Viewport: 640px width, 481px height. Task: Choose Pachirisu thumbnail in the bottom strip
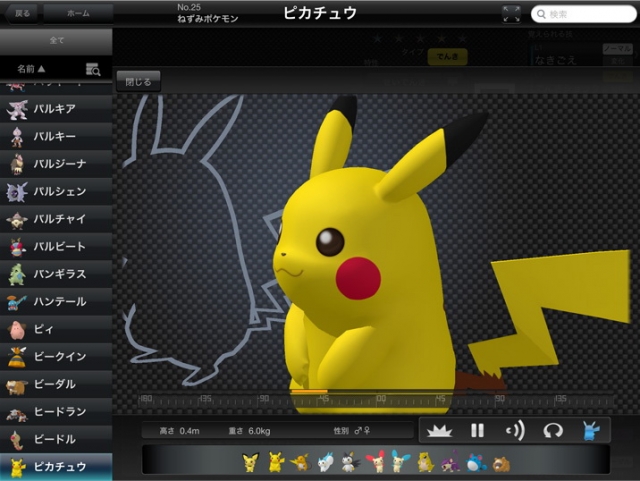tap(324, 461)
